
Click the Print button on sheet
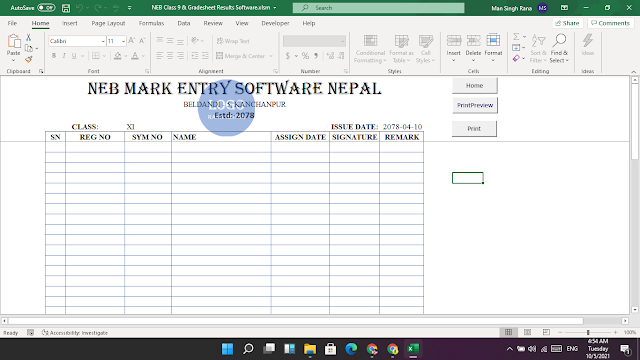click(x=474, y=129)
